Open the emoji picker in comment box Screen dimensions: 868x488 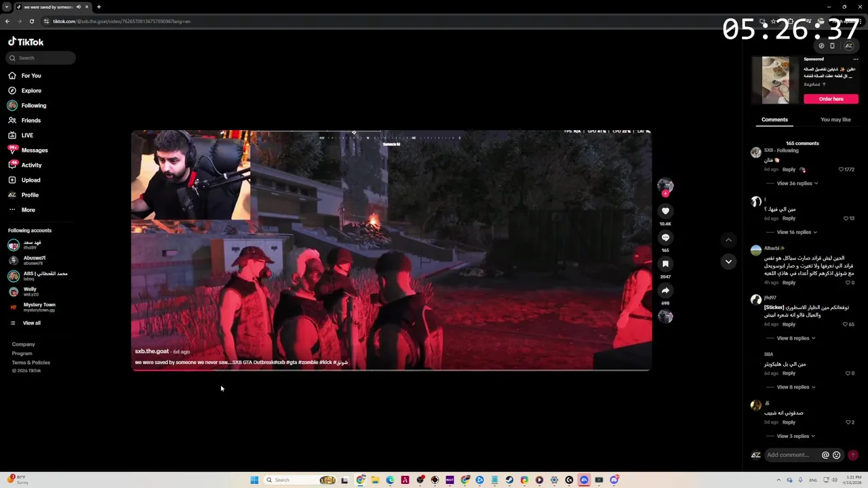836,455
